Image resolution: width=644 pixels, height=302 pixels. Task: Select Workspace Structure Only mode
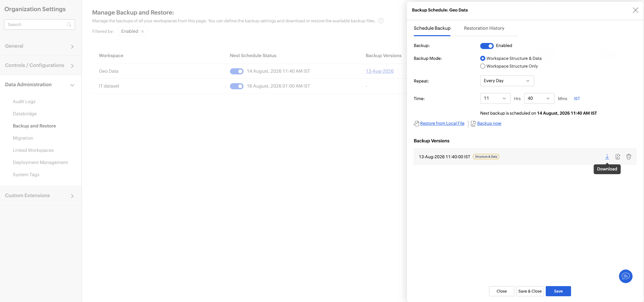[483, 66]
